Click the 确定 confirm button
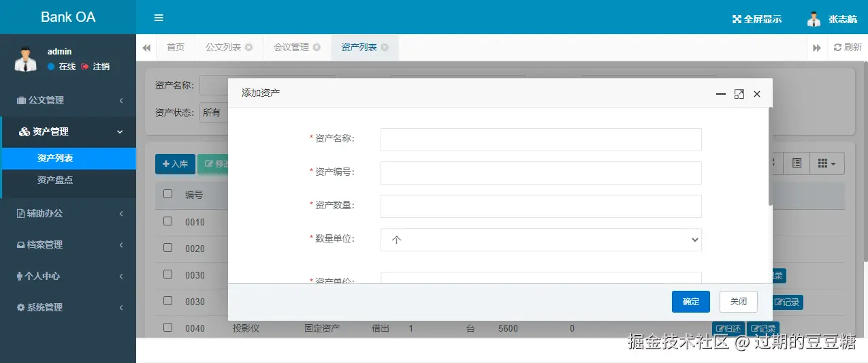The width and height of the screenshot is (868, 363). (691, 302)
